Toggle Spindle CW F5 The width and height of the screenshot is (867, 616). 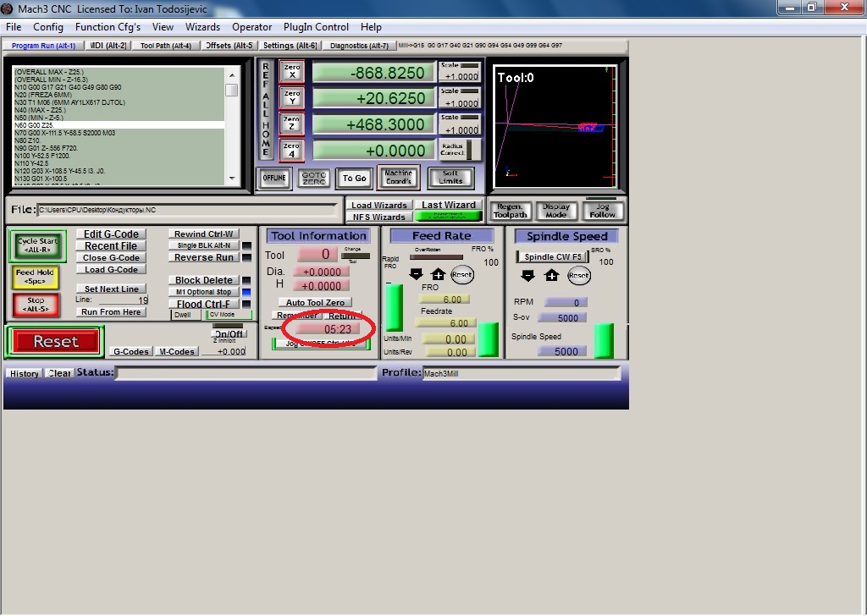pyautogui.click(x=551, y=257)
